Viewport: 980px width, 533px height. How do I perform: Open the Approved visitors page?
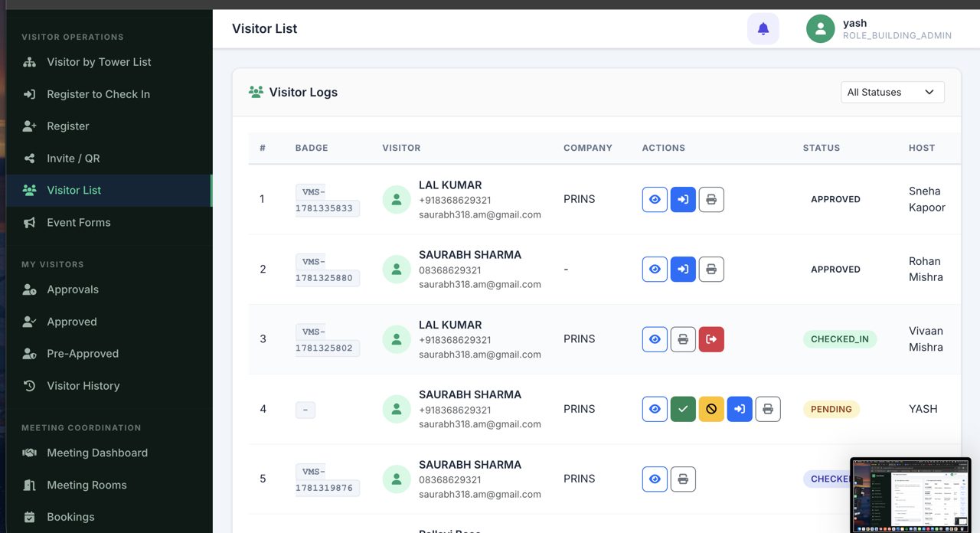tap(109, 322)
